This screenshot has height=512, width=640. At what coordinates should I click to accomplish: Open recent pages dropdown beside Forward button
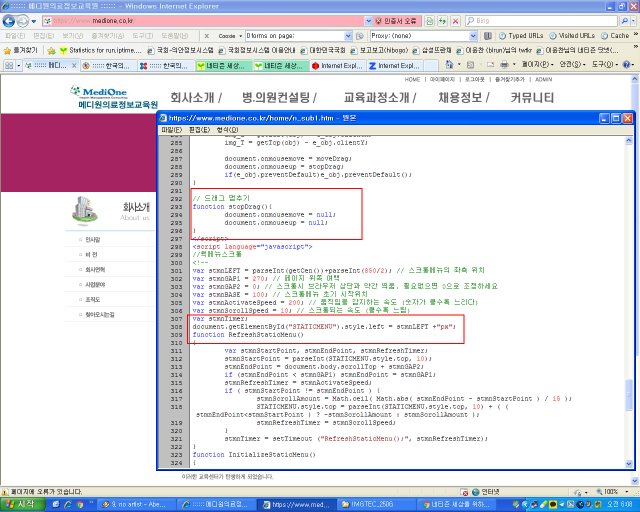(x=34, y=21)
